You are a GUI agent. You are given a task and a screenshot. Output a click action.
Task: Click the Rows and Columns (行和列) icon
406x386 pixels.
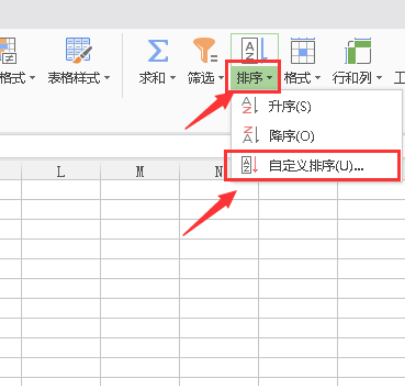(x=358, y=51)
